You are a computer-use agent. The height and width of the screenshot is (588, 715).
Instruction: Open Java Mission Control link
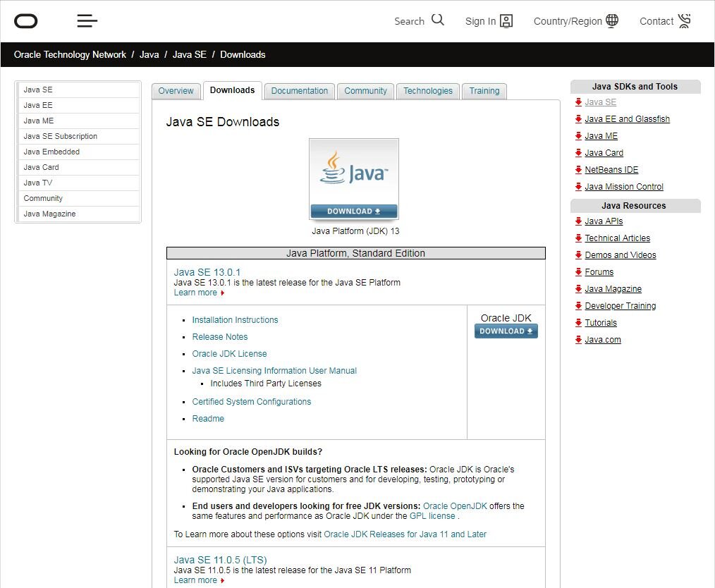(624, 186)
